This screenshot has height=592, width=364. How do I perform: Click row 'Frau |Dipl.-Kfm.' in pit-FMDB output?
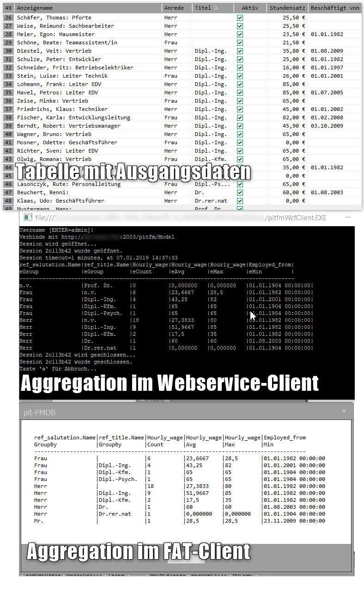click(180, 472)
